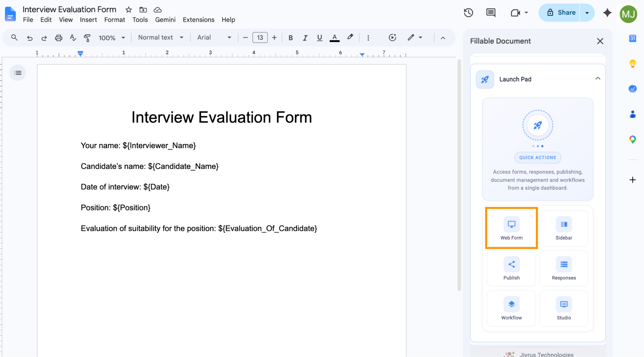Open the Help menu
The height and width of the screenshot is (357, 644).
[x=228, y=20]
